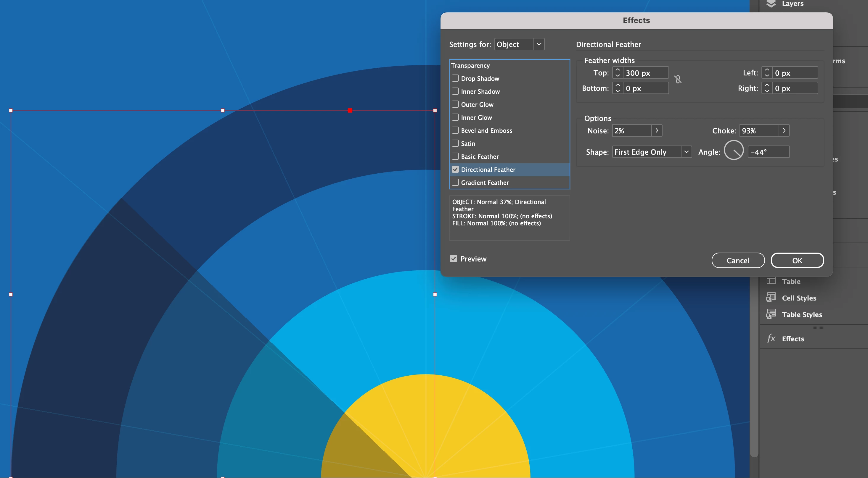Image resolution: width=868 pixels, height=478 pixels.
Task: Increase the Top feather width with up arrow
Action: coord(618,70)
